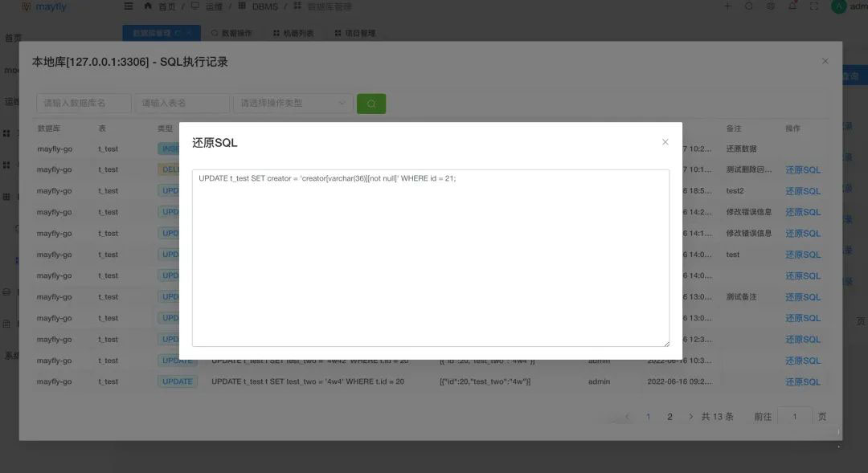Click the mayfly logo

click(43, 6)
